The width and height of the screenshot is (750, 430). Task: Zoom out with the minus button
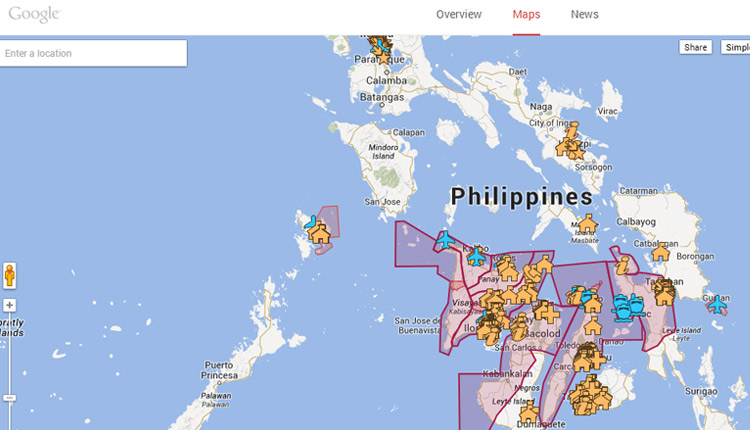point(10,398)
